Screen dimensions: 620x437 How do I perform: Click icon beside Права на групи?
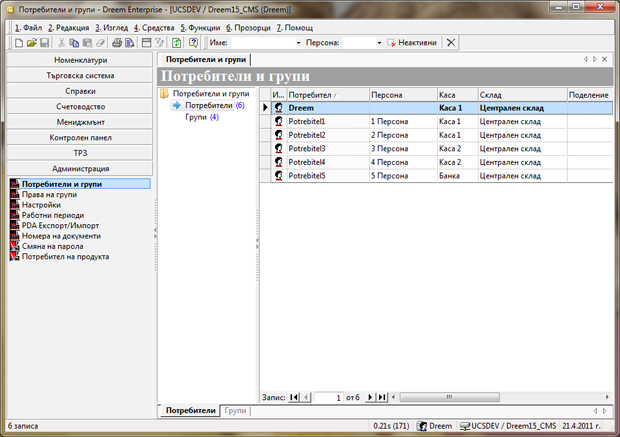pos(15,195)
